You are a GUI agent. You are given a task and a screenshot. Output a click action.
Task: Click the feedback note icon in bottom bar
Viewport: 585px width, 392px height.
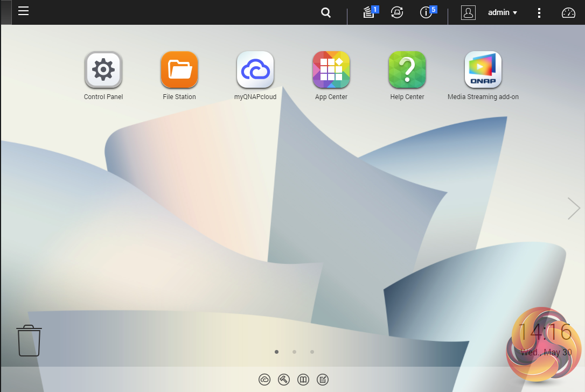point(323,380)
